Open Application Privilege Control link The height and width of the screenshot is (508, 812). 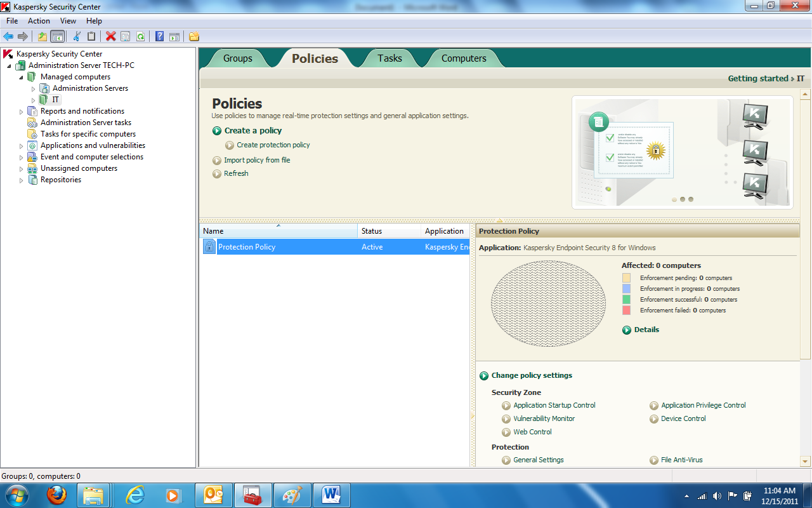click(704, 405)
